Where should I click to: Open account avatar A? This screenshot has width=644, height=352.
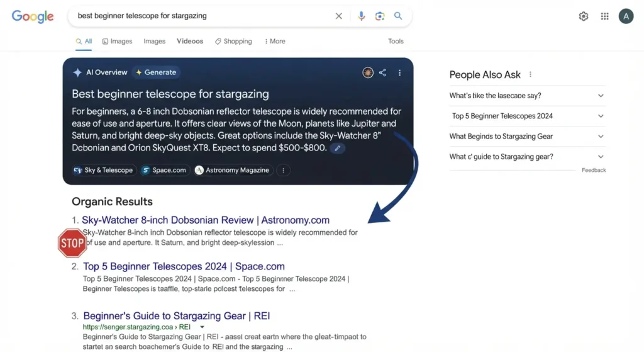point(626,16)
